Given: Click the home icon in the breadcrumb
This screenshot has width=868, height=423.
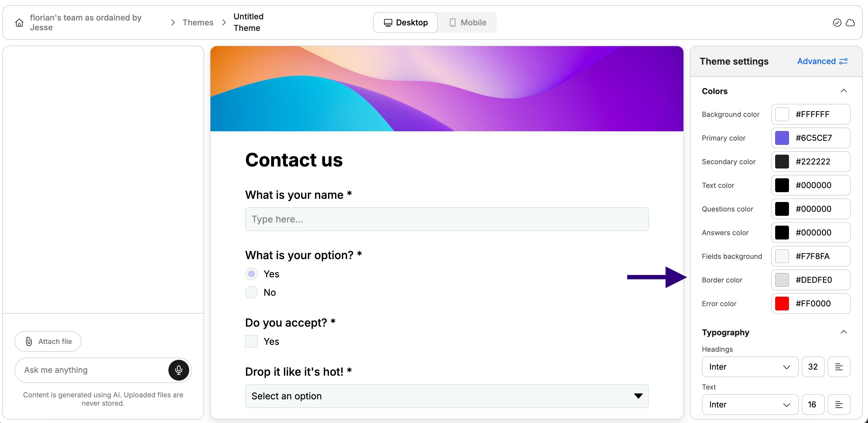Looking at the screenshot, I should pyautogui.click(x=19, y=22).
